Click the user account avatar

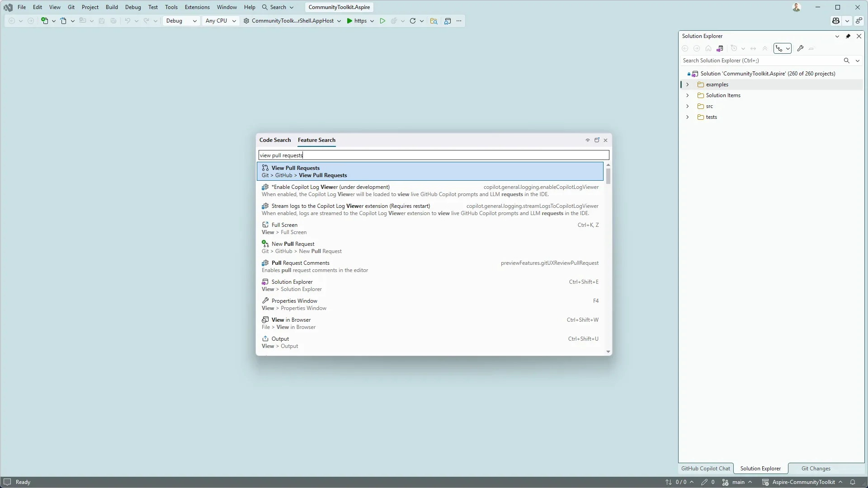[797, 7]
